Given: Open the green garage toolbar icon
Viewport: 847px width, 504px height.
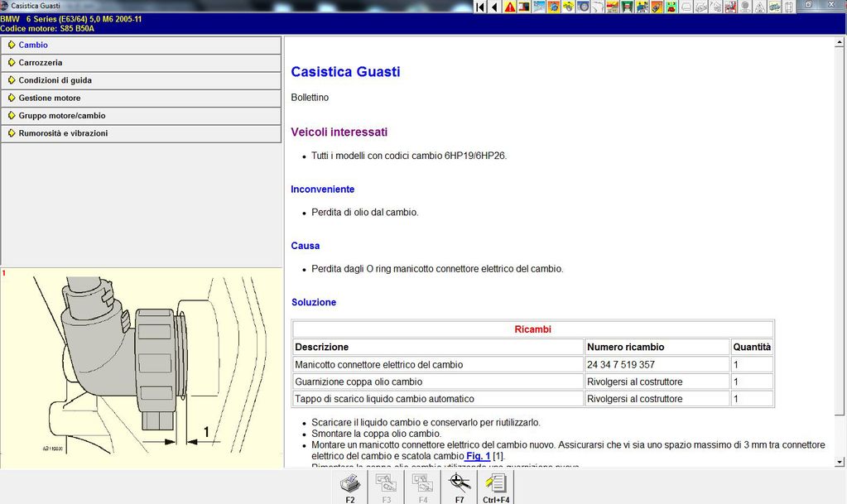Looking at the screenshot, I should click(x=627, y=7).
